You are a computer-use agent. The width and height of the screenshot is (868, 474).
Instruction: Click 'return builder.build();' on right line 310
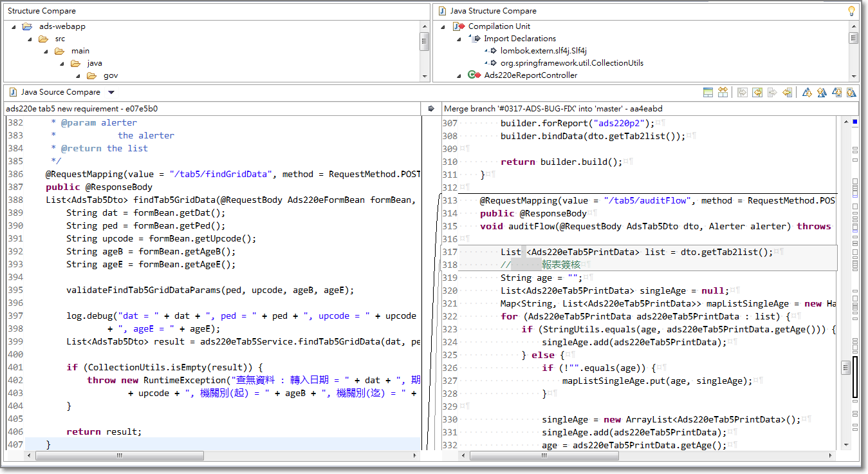point(562,162)
